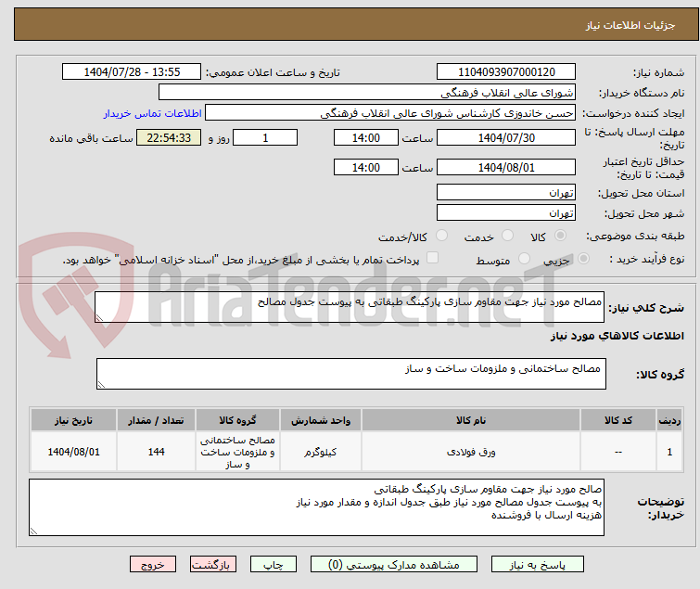This screenshot has height=589, width=700.
Task: Click the 'ورق فولادی' table cell
Action: pos(471,452)
